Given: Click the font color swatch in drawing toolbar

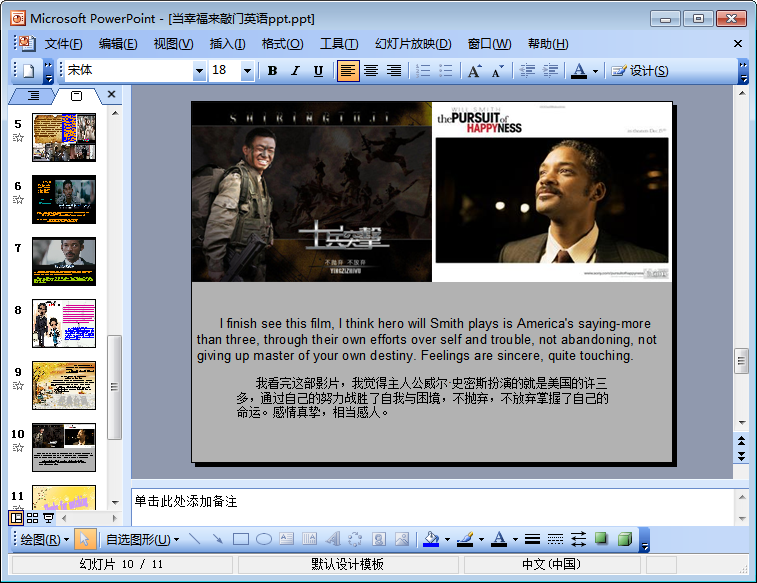Looking at the screenshot, I should click(x=498, y=540).
